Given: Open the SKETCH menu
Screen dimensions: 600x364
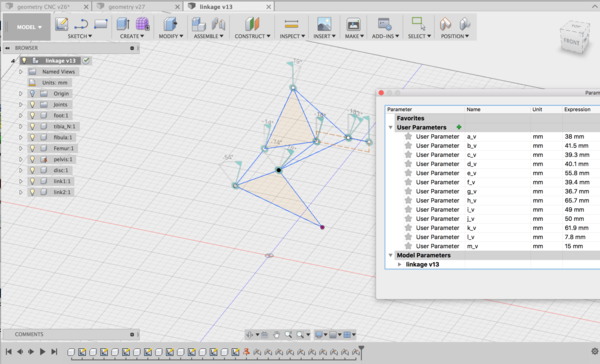Looking at the screenshot, I should point(80,36).
